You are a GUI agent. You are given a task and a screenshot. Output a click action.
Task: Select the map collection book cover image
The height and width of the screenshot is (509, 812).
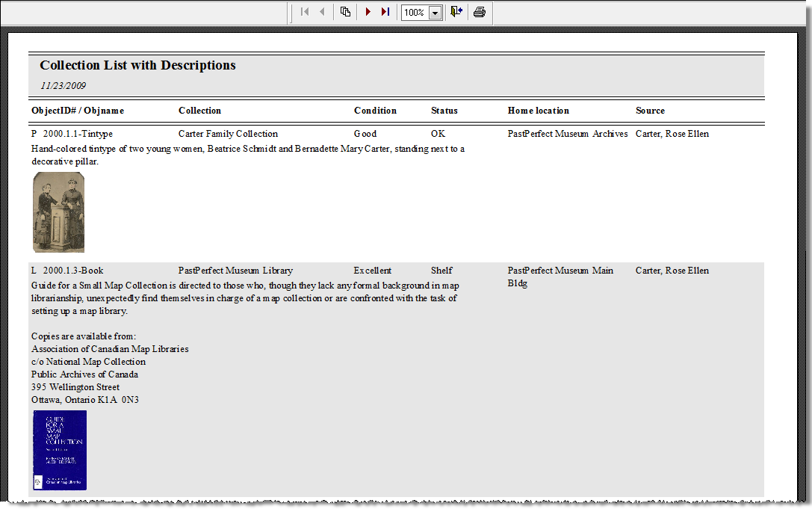(58, 450)
